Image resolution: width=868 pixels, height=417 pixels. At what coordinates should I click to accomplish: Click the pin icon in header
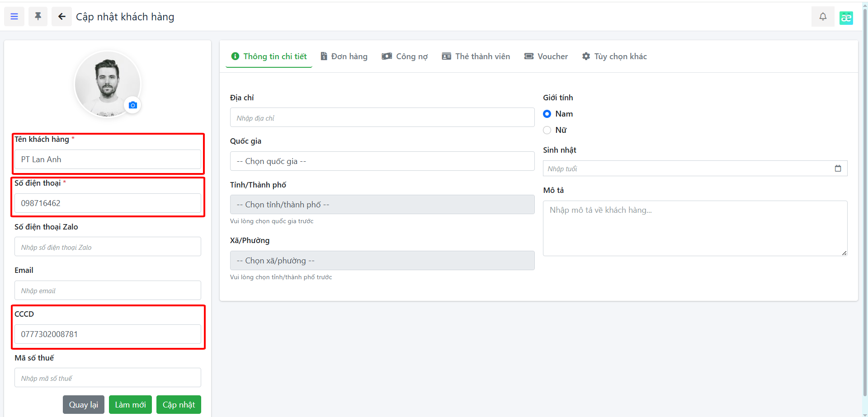point(38,17)
